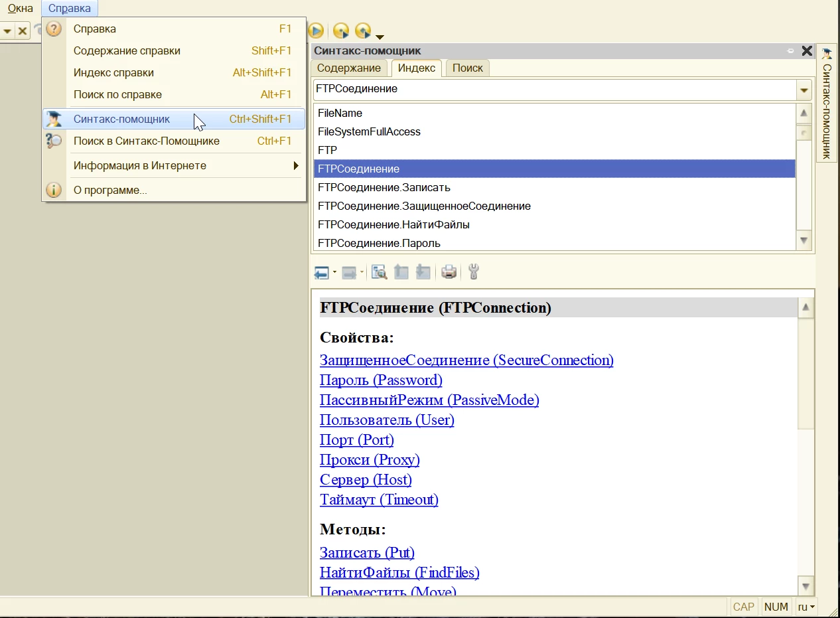Screen dimensions: 840x618
Task: Click the previous page up-arrow icon
Action: 401,271
